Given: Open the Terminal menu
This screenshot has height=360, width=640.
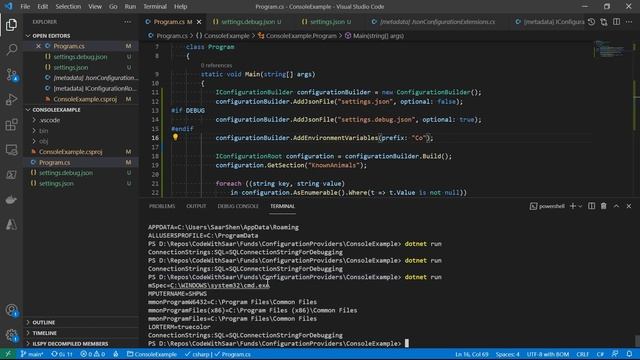Looking at the screenshot, I should point(155,7).
